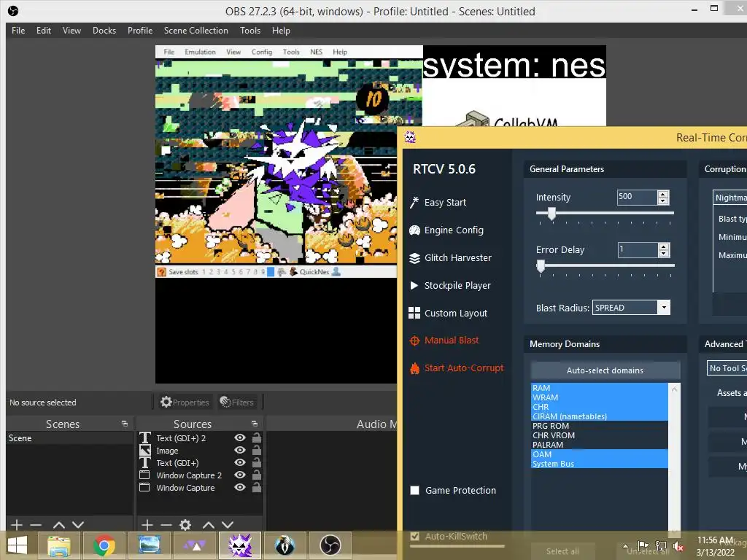
Task: Open OBS Edit menu
Action: coord(44,31)
